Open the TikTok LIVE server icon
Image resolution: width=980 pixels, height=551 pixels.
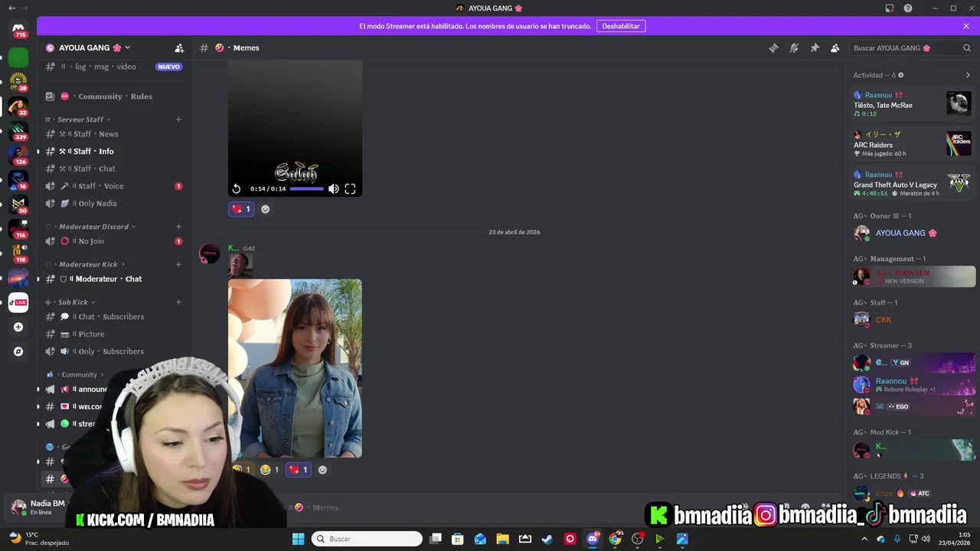18,302
